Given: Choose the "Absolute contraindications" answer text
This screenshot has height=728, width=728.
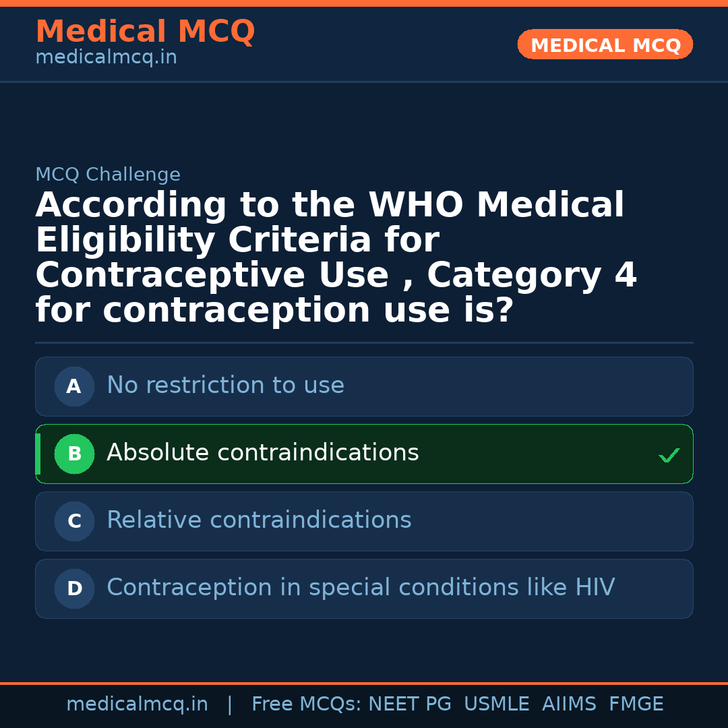Looking at the screenshot, I should (262, 453).
